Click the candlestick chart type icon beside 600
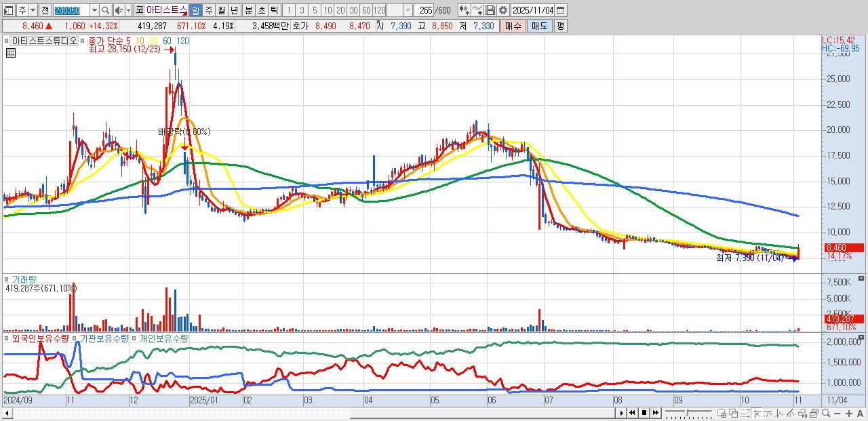The height and width of the screenshot is (421, 868). tap(464, 10)
